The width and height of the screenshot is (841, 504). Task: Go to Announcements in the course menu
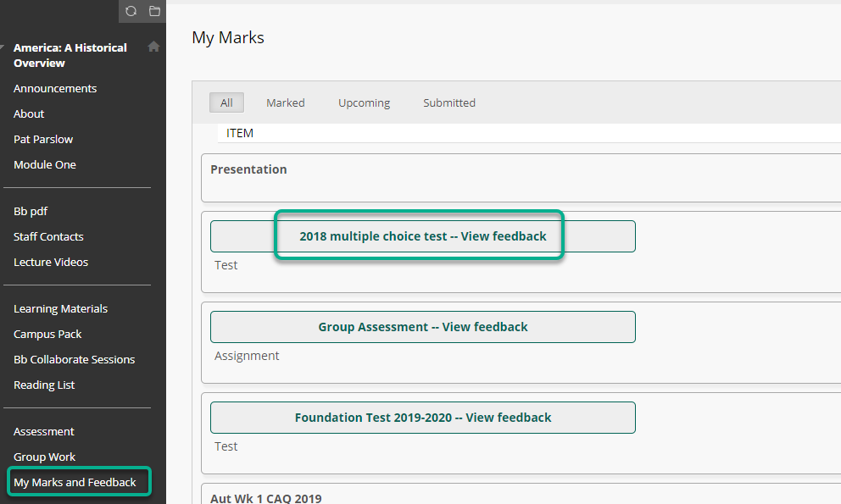55,88
